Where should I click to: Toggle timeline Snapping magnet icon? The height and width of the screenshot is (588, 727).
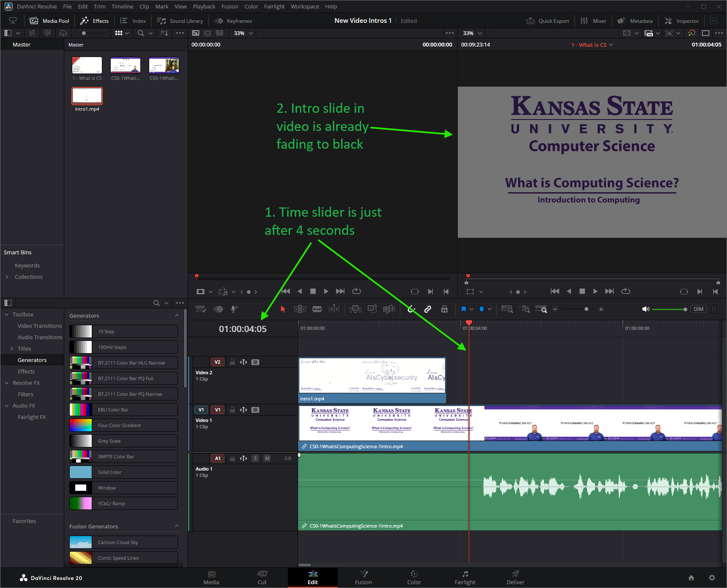point(411,309)
